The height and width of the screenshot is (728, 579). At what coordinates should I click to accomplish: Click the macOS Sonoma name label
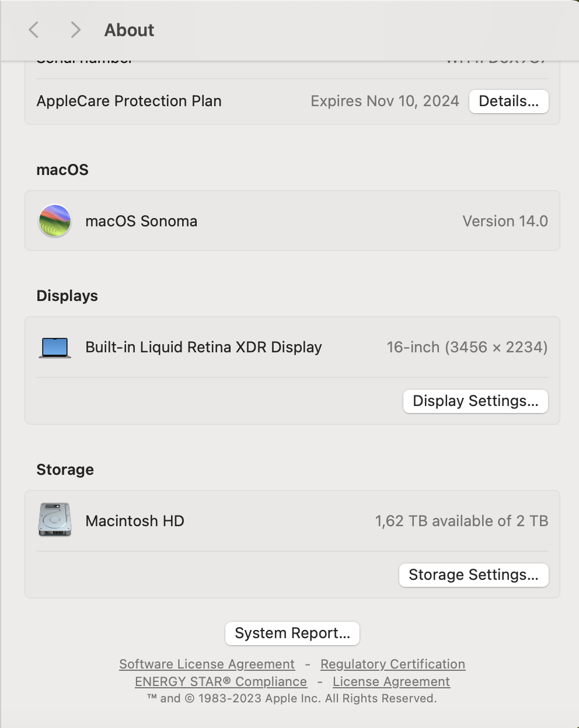[141, 221]
